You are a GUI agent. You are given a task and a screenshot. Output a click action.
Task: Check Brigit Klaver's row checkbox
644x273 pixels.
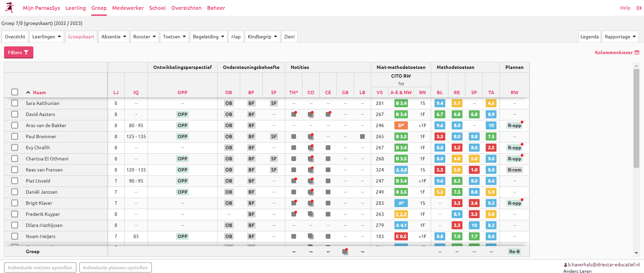pyautogui.click(x=14, y=203)
